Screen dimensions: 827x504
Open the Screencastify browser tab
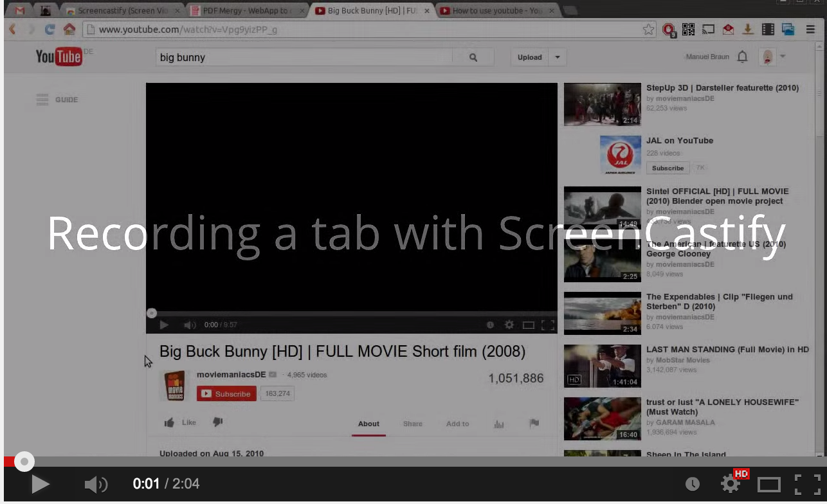coord(123,10)
